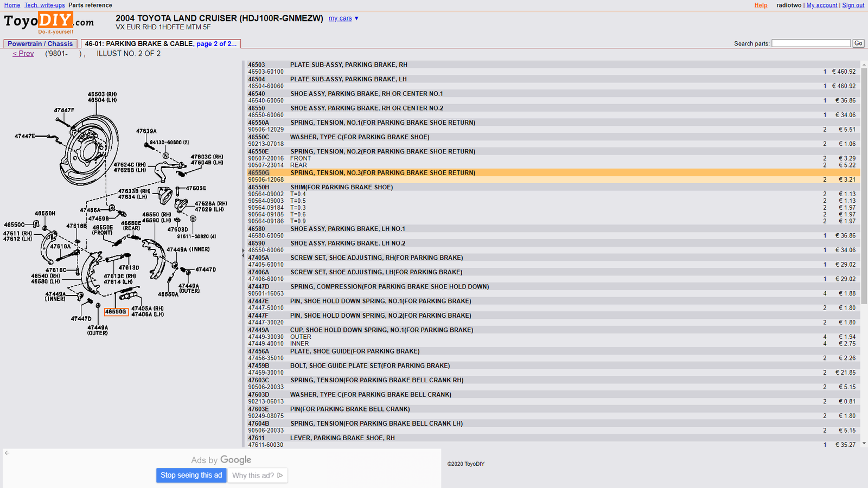The width and height of the screenshot is (868, 488).
Task: Click the ToyoDIY.com logo
Action: pos(49,23)
